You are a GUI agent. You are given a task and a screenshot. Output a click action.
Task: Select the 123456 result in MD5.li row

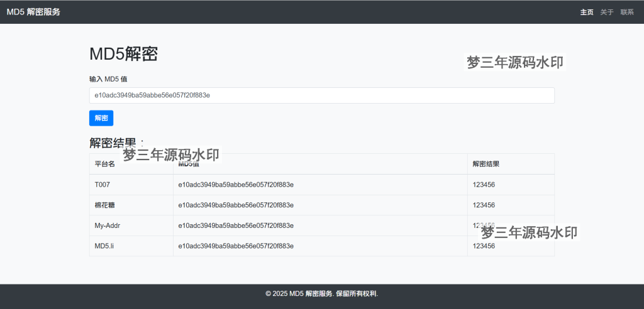pos(484,246)
